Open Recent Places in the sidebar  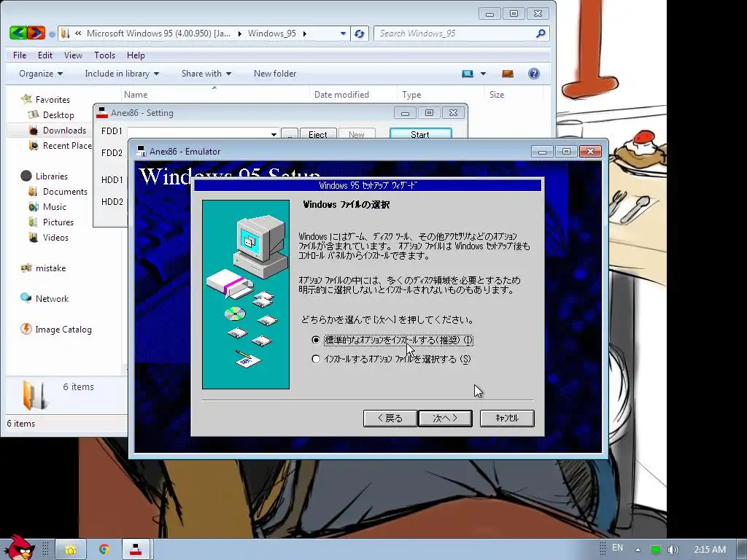pos(66,145)
